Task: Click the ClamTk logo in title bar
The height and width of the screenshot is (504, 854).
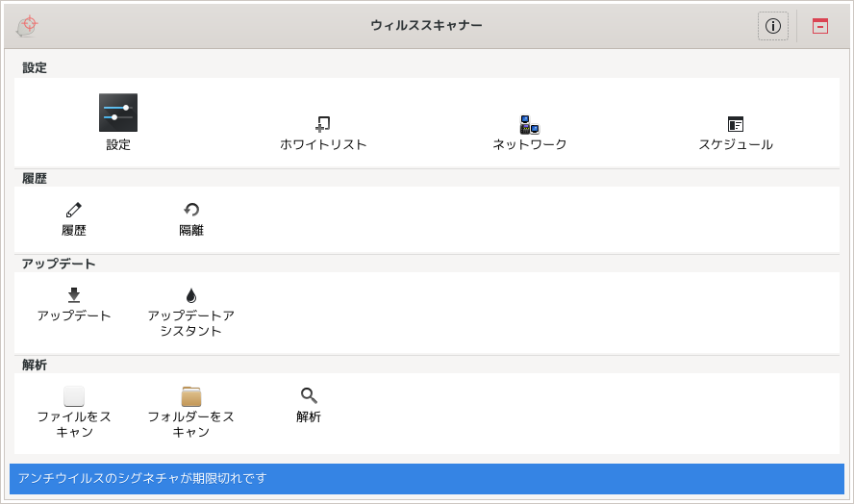Action: 27,26
